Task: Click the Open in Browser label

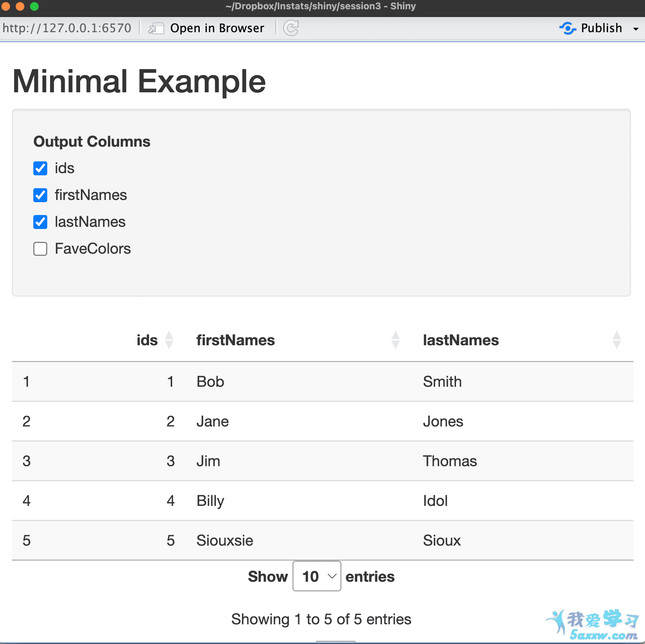Action: coord(217,28)
